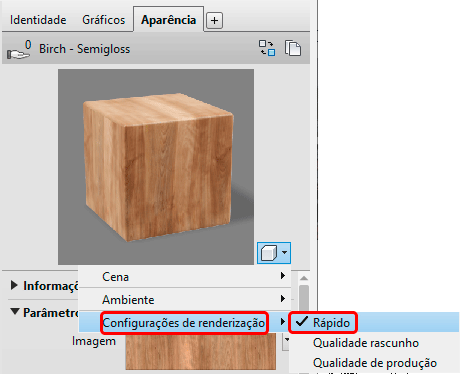Click the Imagem label
Image resolution: width=460 pixels, height=374 pixels.
click(94, 341)
